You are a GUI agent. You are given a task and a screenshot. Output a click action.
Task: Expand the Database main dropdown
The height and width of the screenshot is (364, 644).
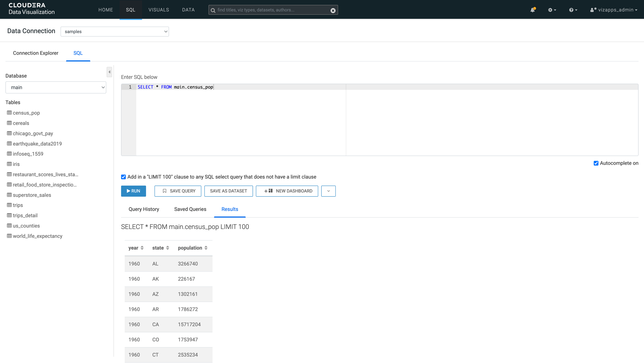56,88
